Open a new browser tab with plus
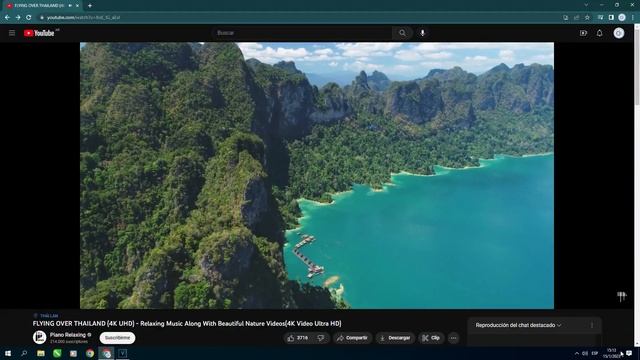640x360 pixels. click(90, 6)
